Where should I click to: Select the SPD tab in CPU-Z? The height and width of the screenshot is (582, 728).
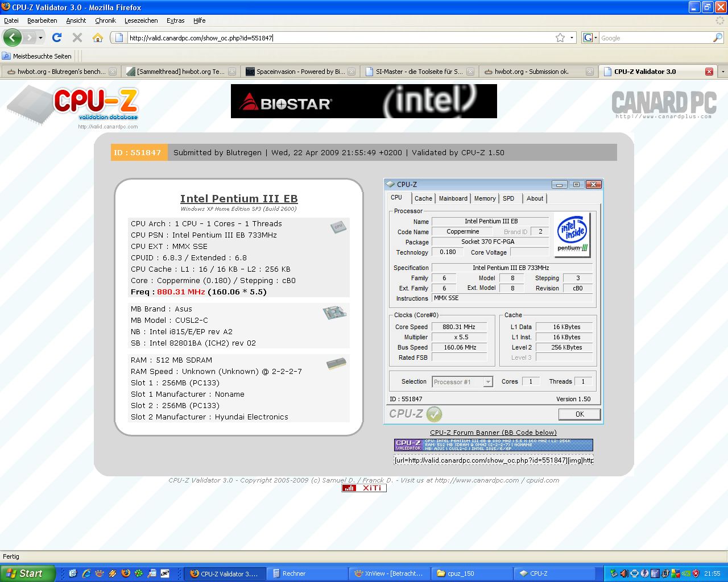(x=508, y=198)
